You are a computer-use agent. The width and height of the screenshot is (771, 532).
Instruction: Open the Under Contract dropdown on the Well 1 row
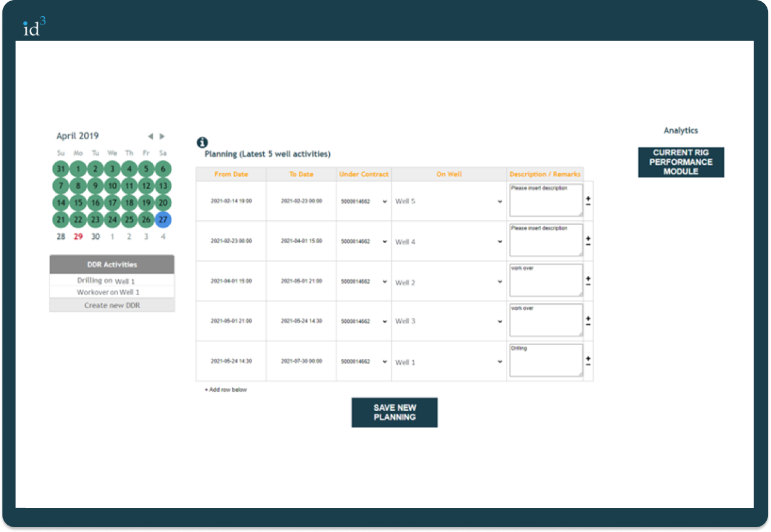coord(364,361)
